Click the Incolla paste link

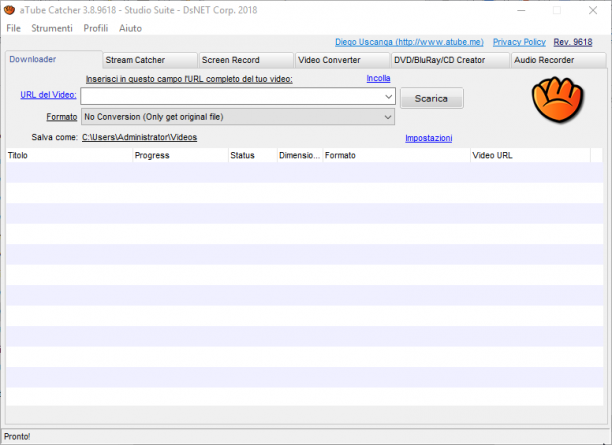click(378, 78)
